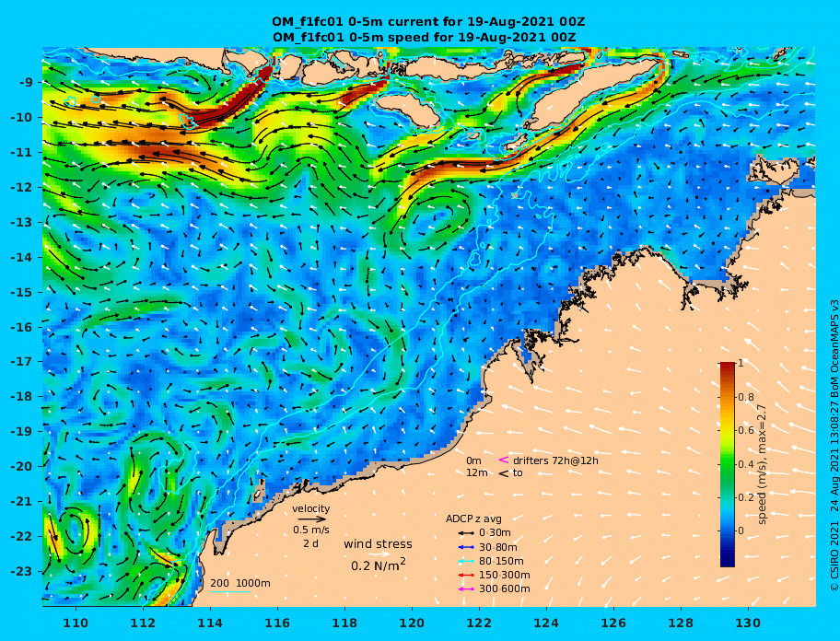Click the '300-600m' depth label

505,589
